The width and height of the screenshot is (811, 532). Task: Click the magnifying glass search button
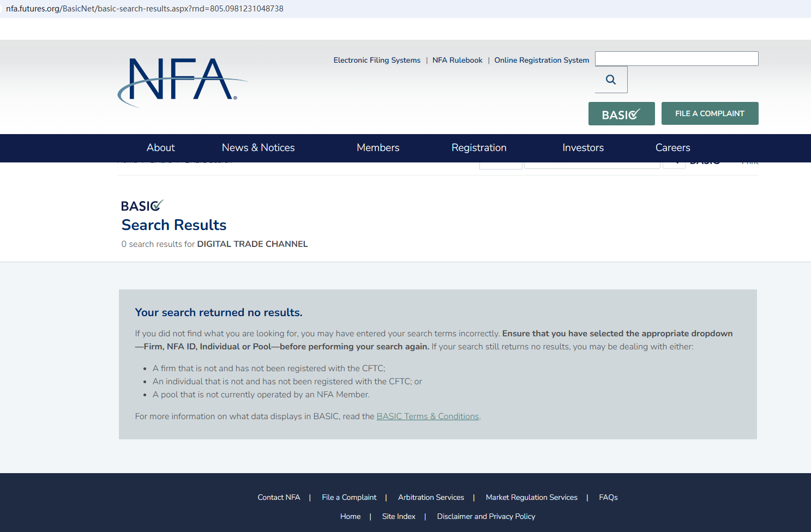click(611, 80)
